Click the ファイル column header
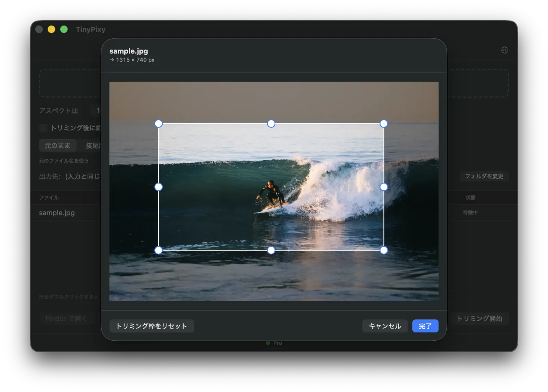 49,198
